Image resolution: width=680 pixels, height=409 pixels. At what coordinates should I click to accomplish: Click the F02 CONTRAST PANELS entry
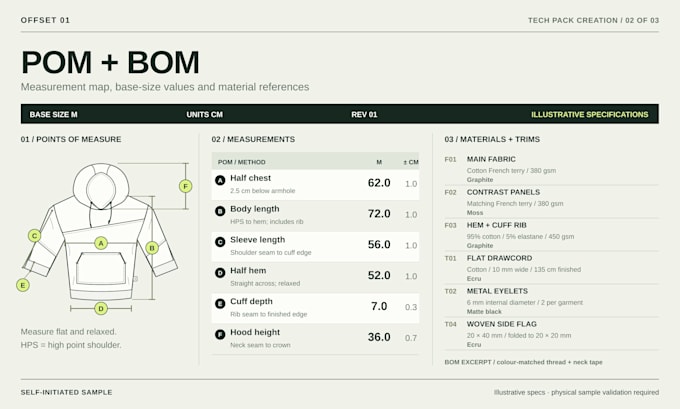(551, 202)
